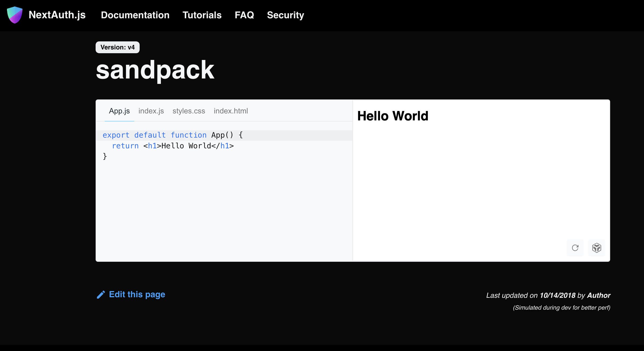Refresh the sandbox preview

[575, 248]
